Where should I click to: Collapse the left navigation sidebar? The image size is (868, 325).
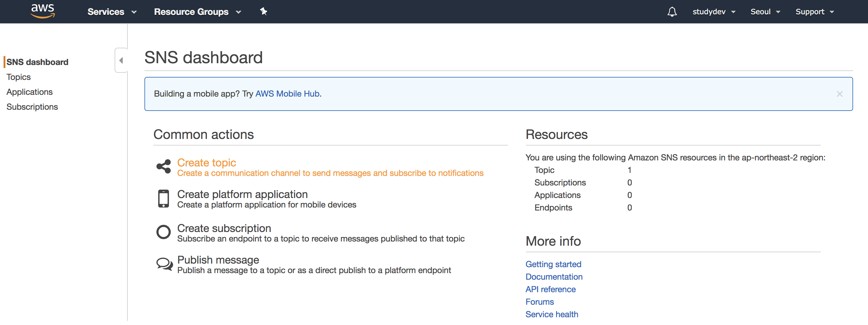(121, 61)
